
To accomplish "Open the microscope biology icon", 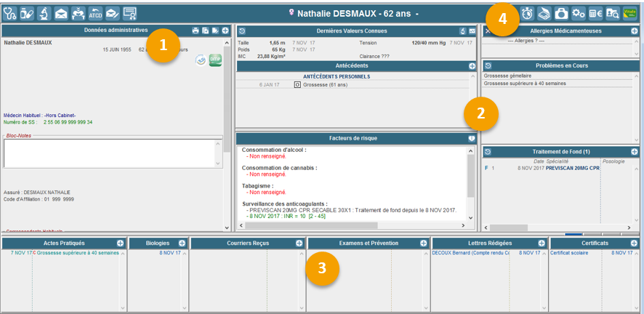I will (44, 13).
